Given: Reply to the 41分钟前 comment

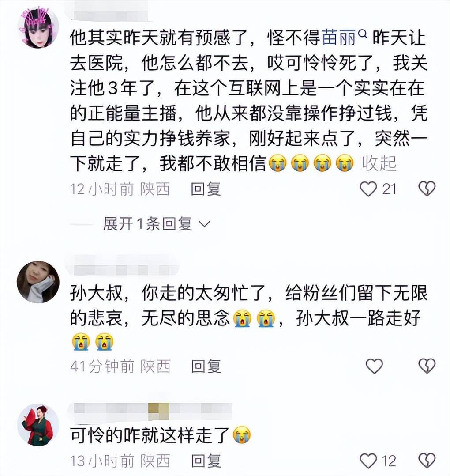Looking at the screenshot, I should pyautogui.click(x=206, y=366).
